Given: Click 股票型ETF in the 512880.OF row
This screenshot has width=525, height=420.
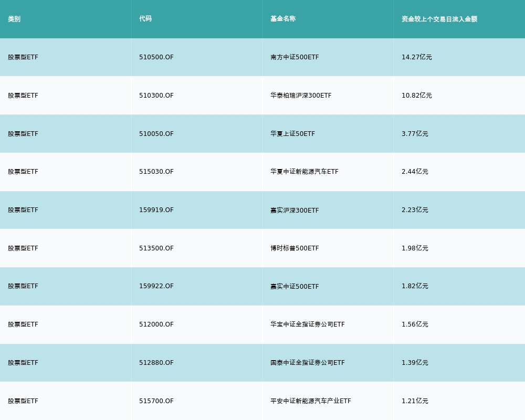Looking at the screenshot, I should coord(23,363).
